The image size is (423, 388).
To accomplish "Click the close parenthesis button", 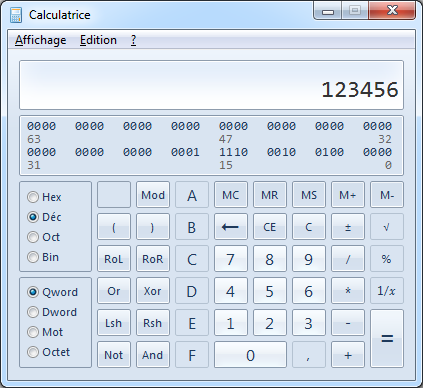I will coord(153,227).
